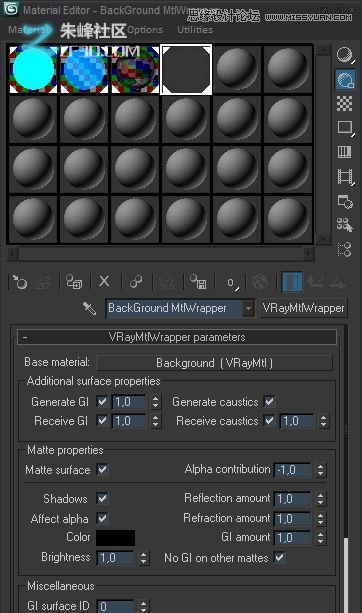
Task: Click the Make Preview filmstrip icon
Action: [345, 176]
